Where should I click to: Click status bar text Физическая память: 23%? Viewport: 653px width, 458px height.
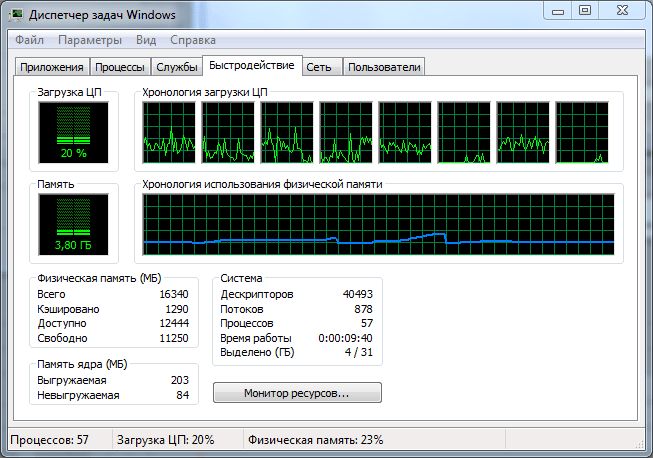point(316,440)
